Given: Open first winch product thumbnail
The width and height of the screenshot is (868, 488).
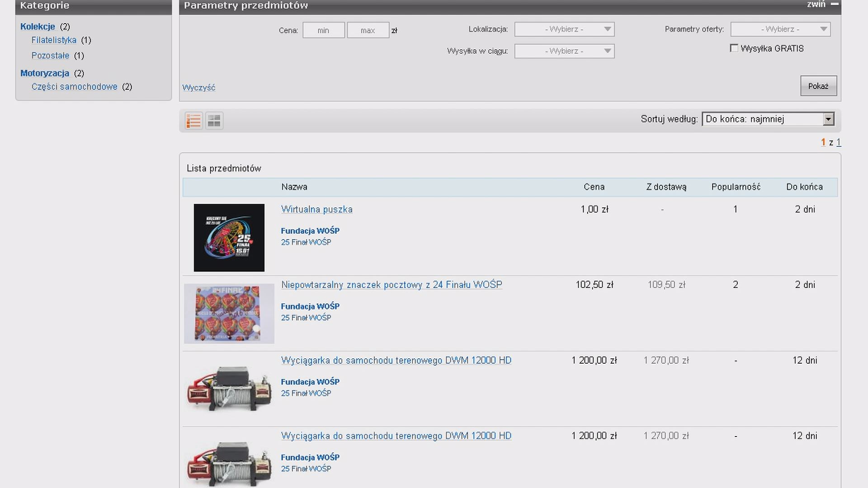Looking at the screenshot, I should pos(229,389).
